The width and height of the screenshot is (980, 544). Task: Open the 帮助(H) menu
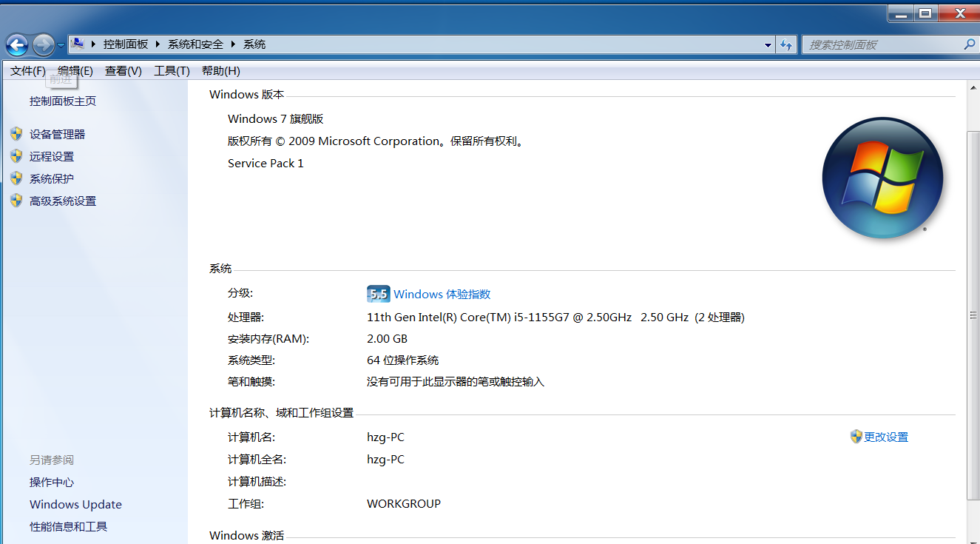click(x=220, y=71)
